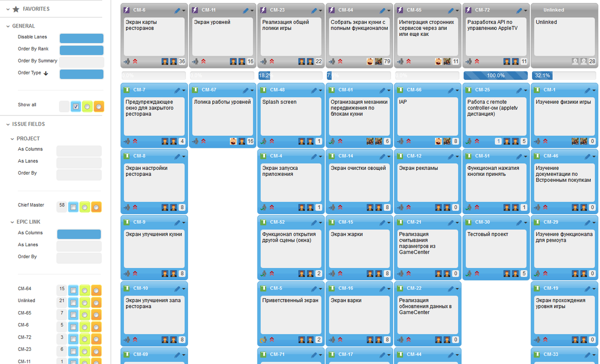
Task: Collapse the General section
Action: [x=8, y=26]
